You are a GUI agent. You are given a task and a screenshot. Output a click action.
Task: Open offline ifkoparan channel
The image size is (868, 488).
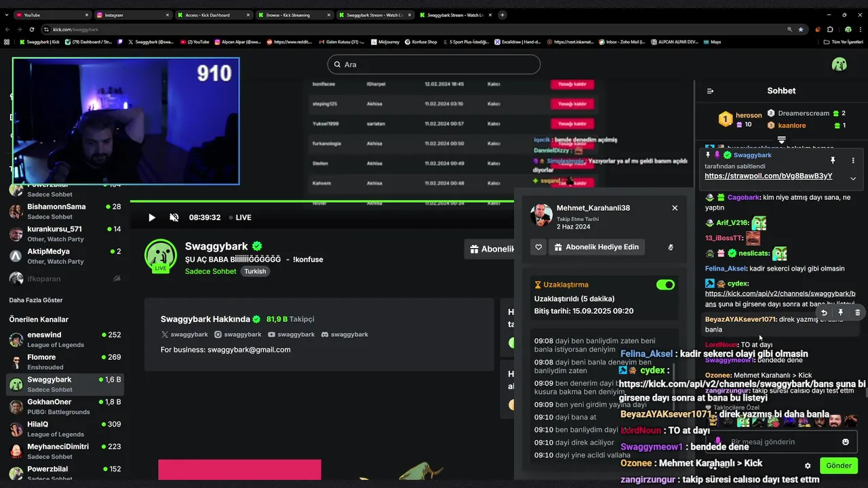64,279
